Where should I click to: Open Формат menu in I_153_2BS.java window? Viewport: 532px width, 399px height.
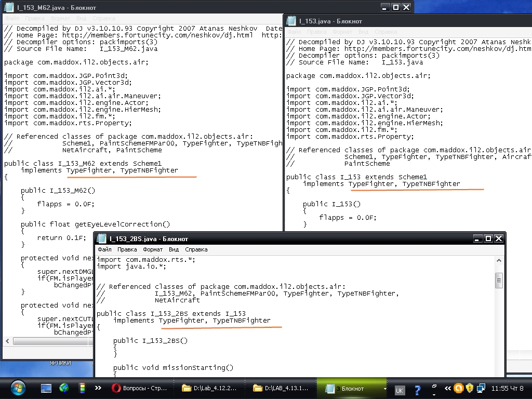point(152,249)
